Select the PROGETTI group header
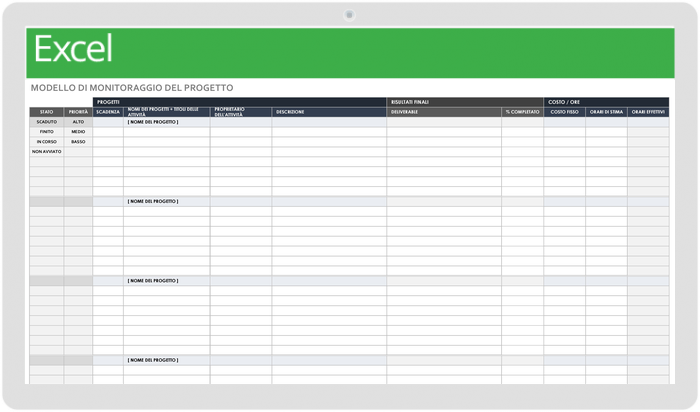700x412 pixels. coord(239,102)
